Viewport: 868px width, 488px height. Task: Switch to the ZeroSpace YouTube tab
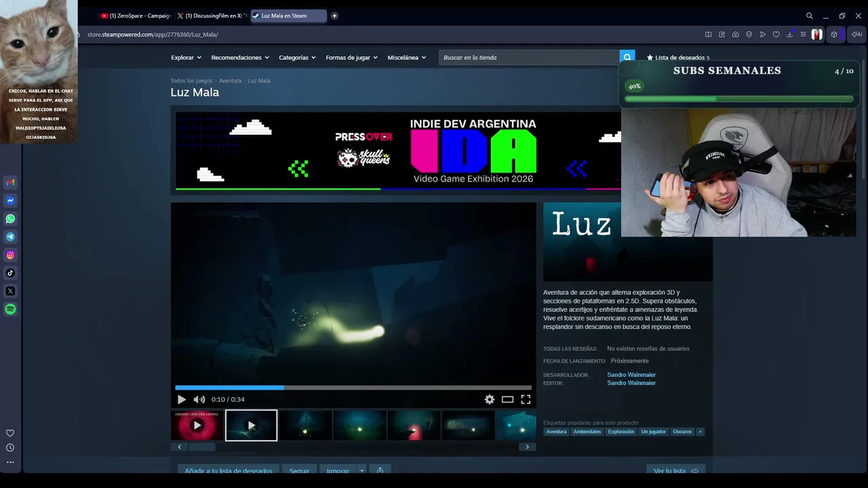(x=136, y=16)
